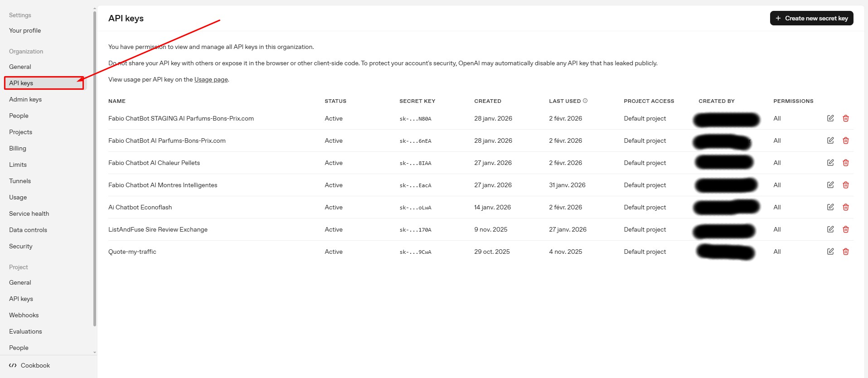Open the Usage sidebar item
This screenshot has width=868, height=378.
tap(18, 197)
